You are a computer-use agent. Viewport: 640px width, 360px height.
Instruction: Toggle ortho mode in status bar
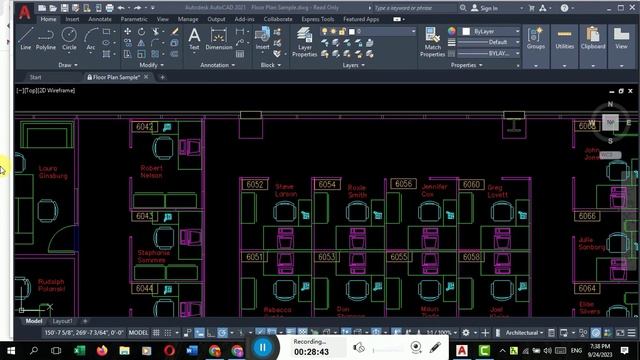click(x=211, y=333)
